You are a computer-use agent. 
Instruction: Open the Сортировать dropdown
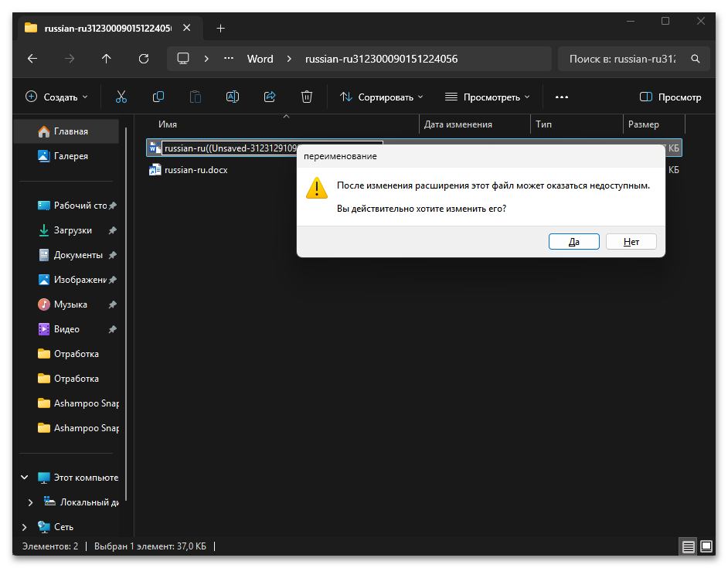pos(382,97)
